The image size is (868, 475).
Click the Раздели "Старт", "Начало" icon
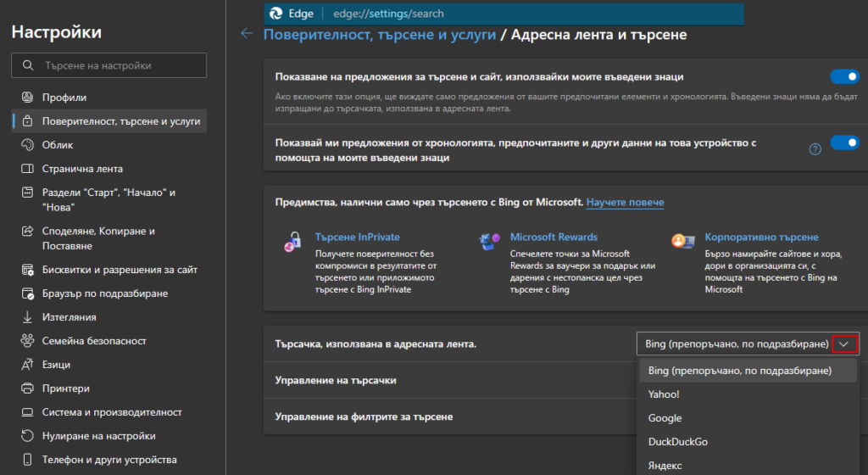27,193
